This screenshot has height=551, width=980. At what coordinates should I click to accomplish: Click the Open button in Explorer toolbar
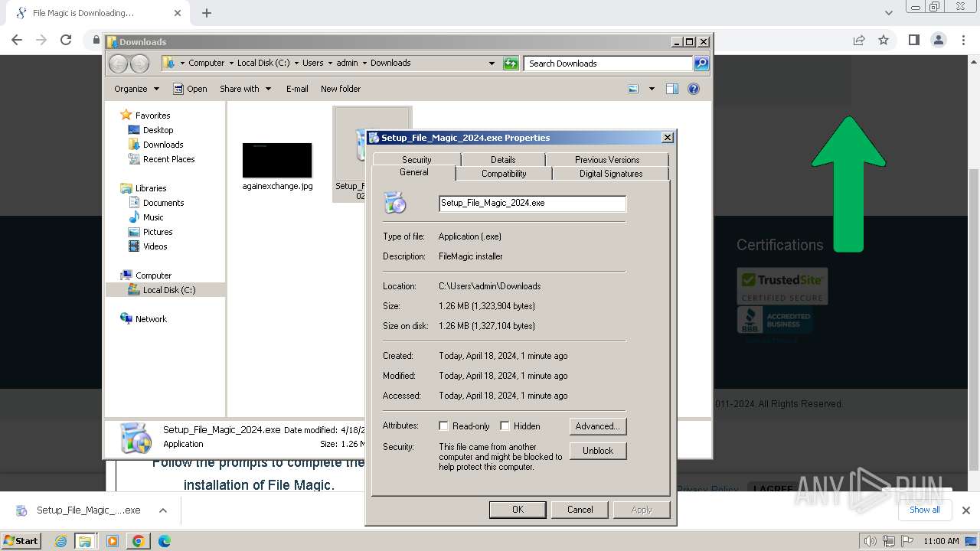(x=191, y=89)
